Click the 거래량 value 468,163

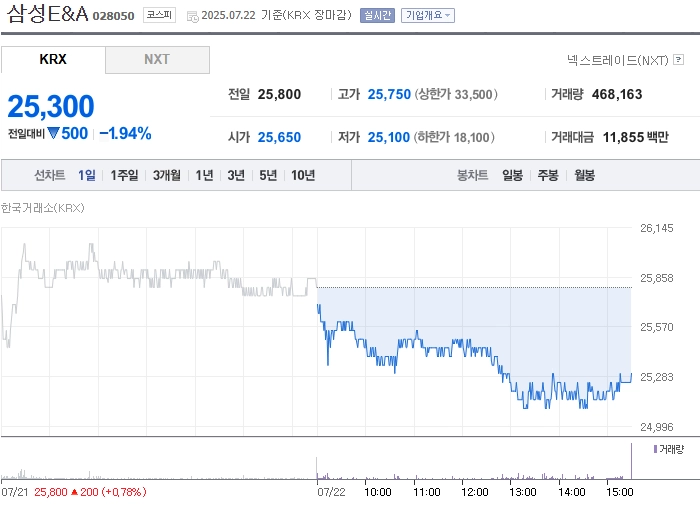pos(617,94)
